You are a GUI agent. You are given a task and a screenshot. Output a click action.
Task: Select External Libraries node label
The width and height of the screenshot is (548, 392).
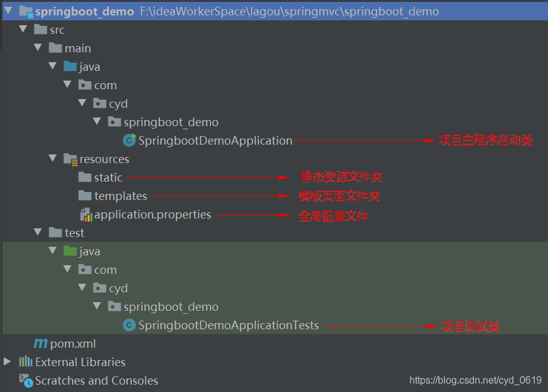pyautogui.click(x=81, y=362)
